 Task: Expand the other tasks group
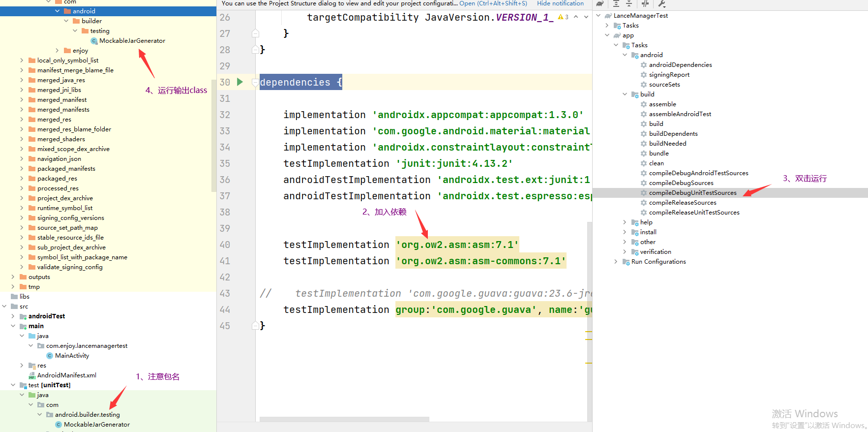coord(625,242)
